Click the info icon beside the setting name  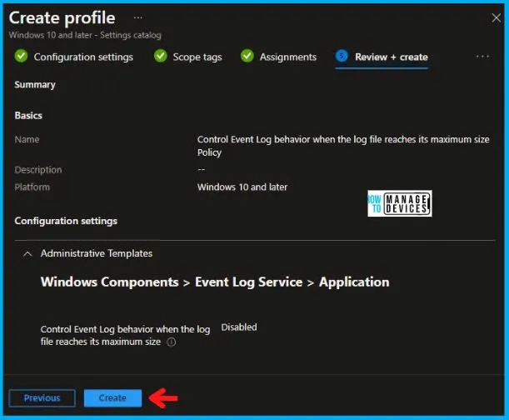pyautogui.click(x=171, y=342)
